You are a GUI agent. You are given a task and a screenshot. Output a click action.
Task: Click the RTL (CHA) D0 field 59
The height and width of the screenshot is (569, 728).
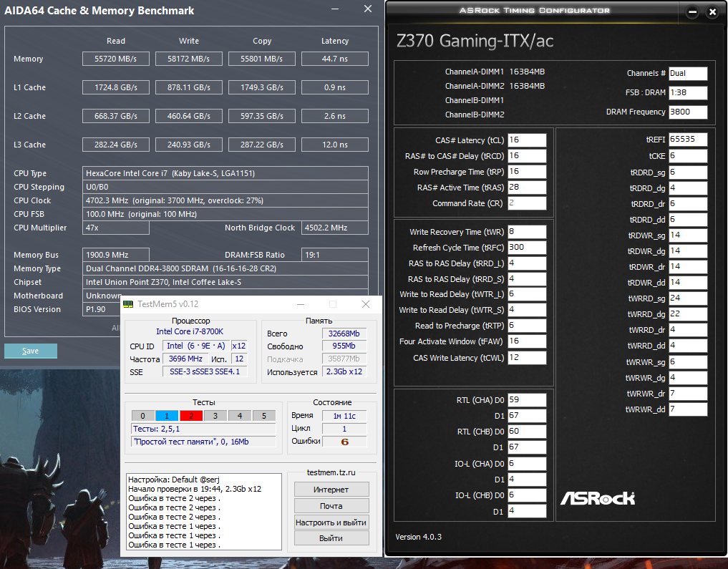[x=527, y=400]
